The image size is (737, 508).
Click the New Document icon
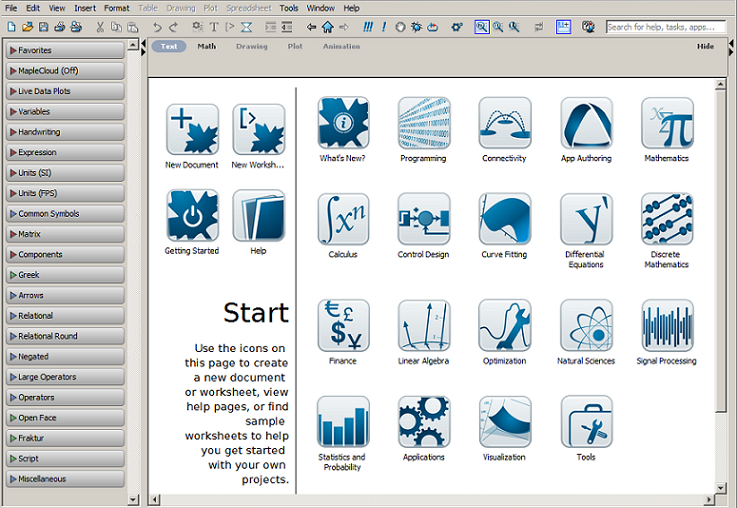[x=192, y=130]
